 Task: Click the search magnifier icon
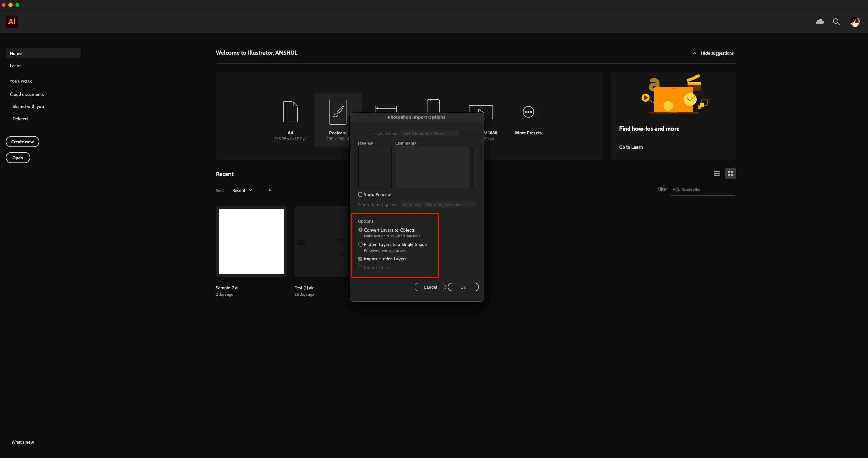click(836, 22)
